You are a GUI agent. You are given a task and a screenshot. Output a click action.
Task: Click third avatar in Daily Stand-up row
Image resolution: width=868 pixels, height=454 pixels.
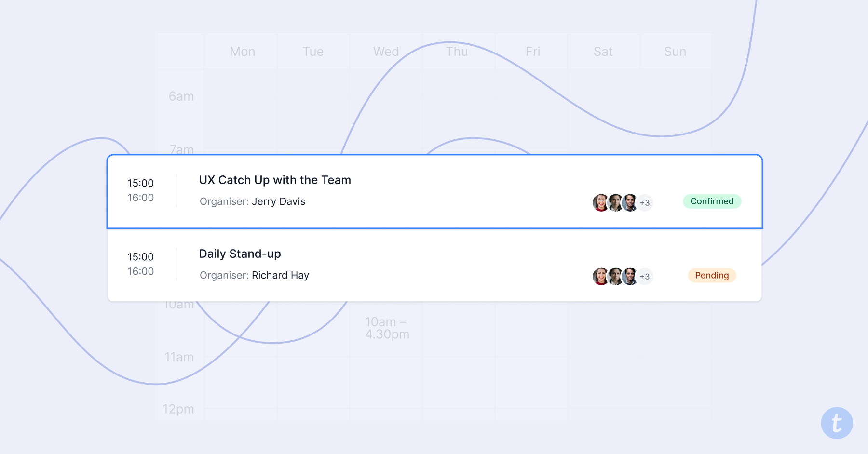click(630, 277)
